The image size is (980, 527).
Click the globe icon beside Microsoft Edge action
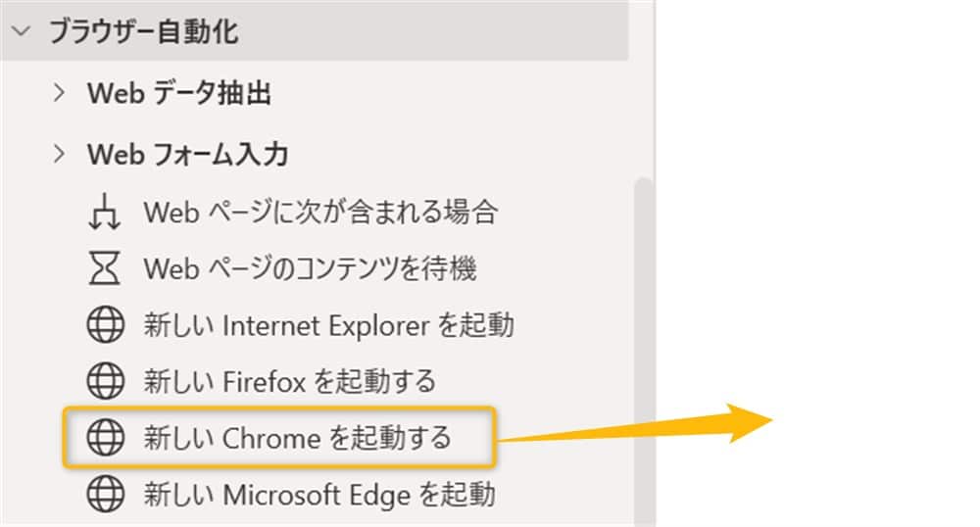click(x=104, y=493)
